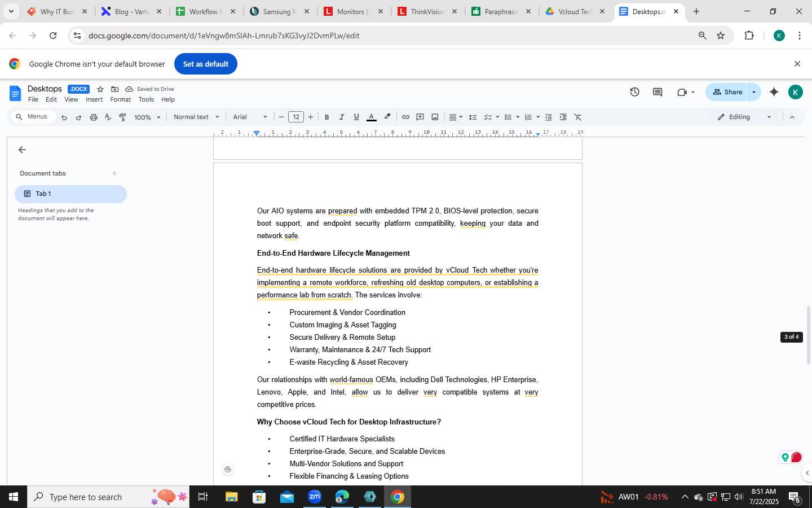
Task: Open text alignment dropdown
Action: pyautogui.click(x=456, y=117)
